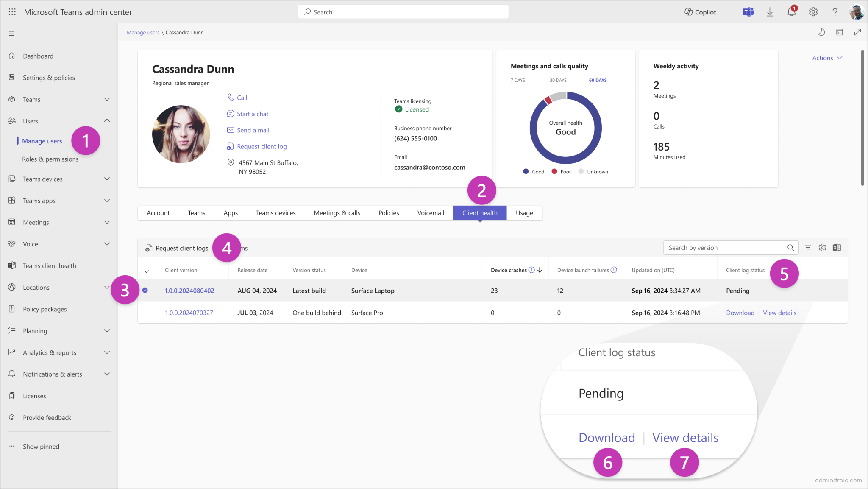Switch to the Meetings & calls tab
Image resolution: width=868 pixels, height=489 pixels.
point(337,212)
